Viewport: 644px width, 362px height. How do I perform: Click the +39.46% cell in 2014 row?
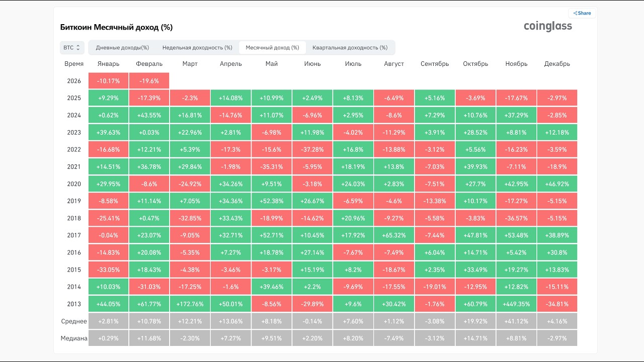click(x=272, y=287)
